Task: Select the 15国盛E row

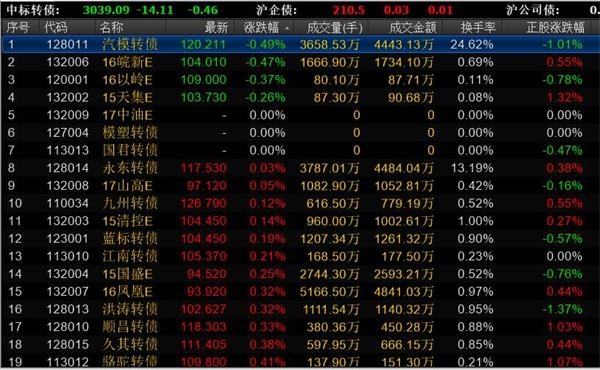Action: (x=300, y=274)
